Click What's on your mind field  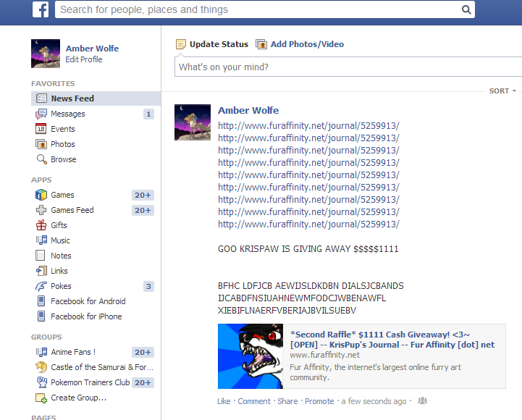348,67
